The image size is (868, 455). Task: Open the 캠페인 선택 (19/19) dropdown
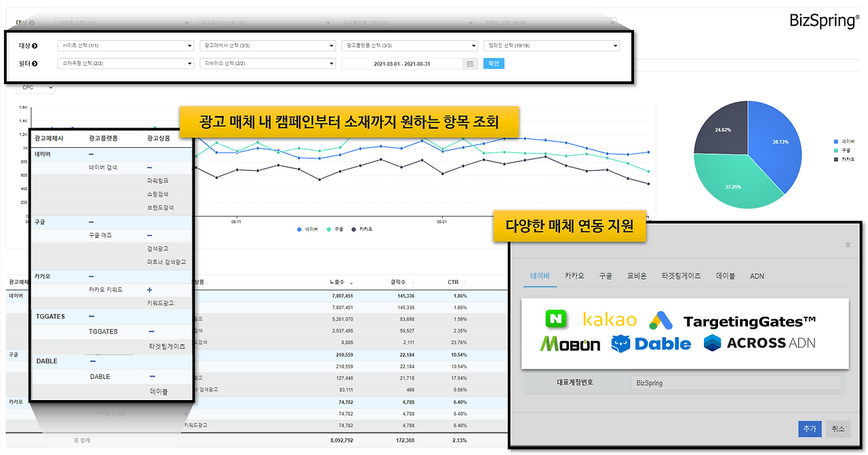tap(552, 46)
